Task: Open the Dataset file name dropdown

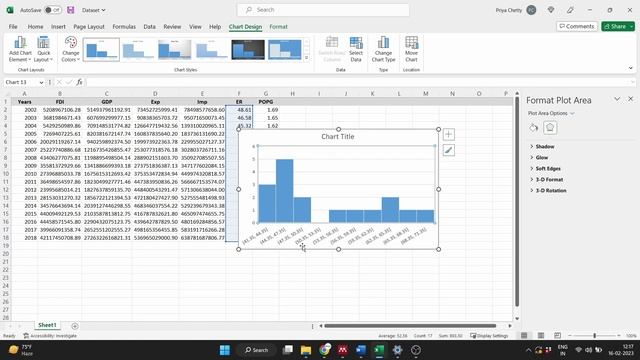Action: coord(93,10)
